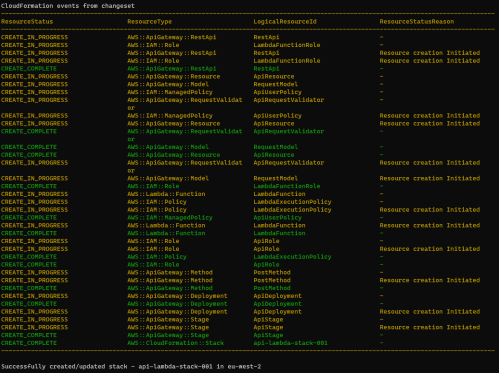499x373 pixels.
Task: Click green AWS::Lambda::Function resource type
Action: (x=166, y=233)
